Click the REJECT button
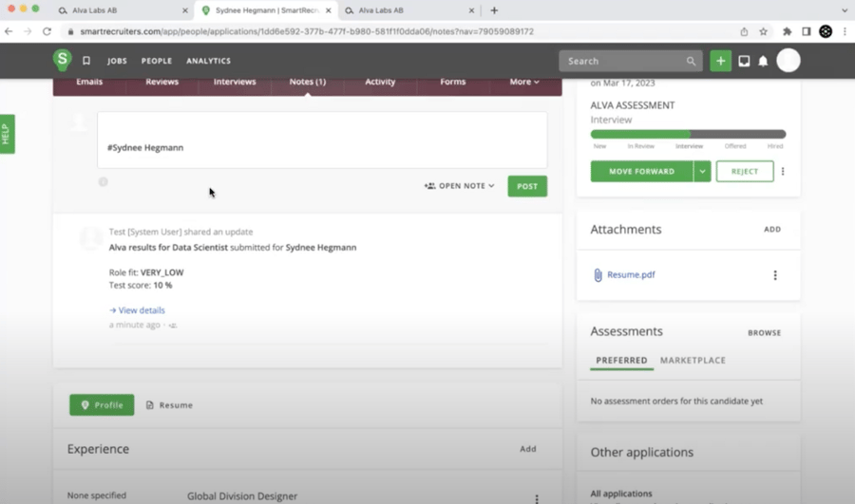Screen dimensions: 855x504 (x=744, y=171)
